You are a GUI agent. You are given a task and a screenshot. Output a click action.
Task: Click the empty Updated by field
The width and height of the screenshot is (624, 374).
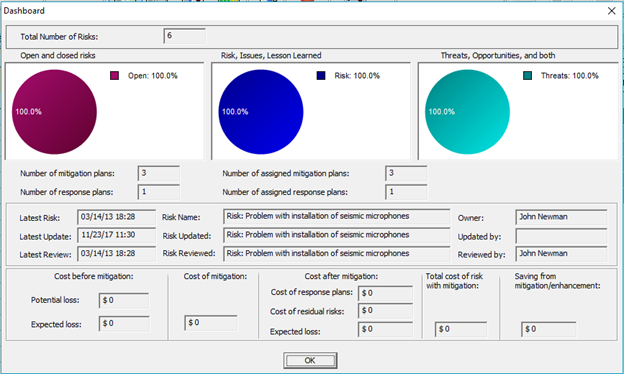coord(562,236)
